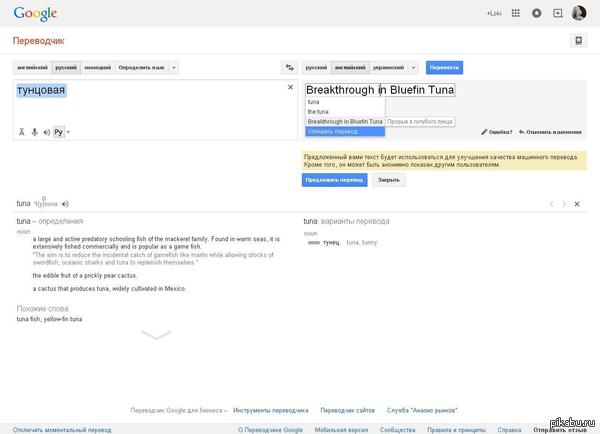Select 'русский' as the source language

65,67
